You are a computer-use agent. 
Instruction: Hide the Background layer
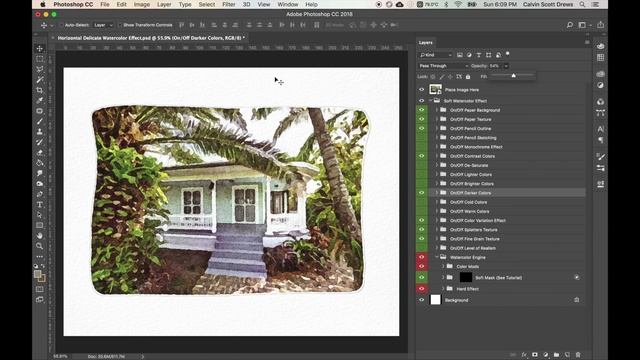coord(422,300)
